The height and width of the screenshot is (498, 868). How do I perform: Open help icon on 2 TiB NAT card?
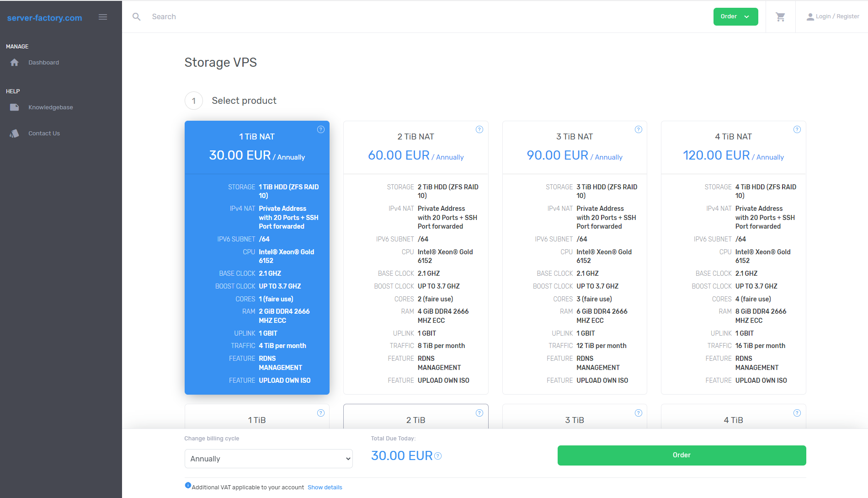[479, 129]
